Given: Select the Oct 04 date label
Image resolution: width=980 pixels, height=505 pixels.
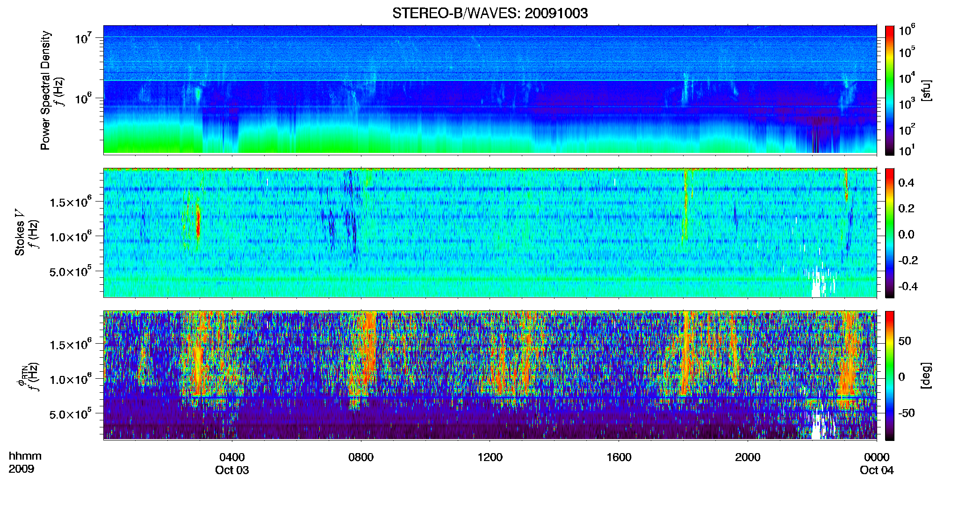Looking at the screenshot, I should (877, 470).
